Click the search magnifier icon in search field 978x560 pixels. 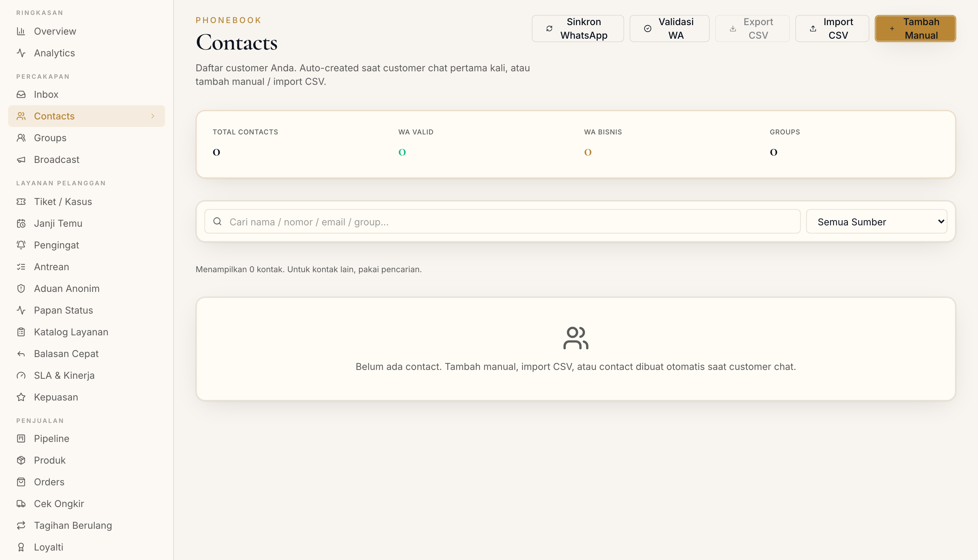[x=217, y=222]
